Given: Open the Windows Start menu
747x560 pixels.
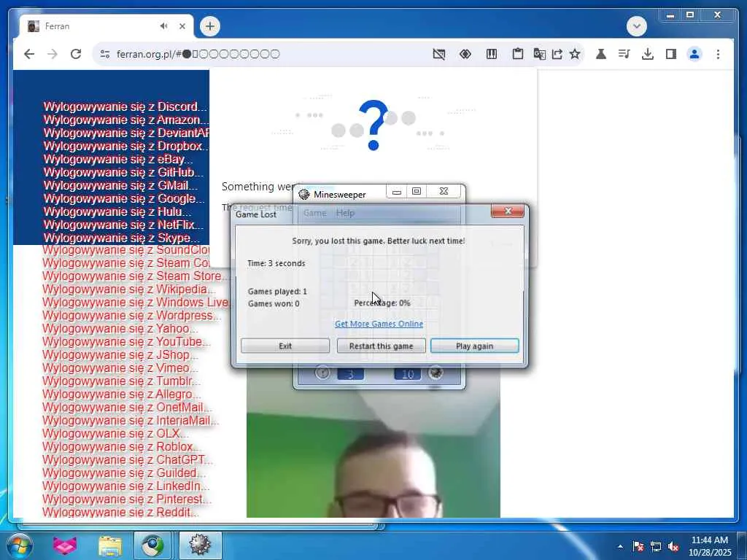Looking at the screenshot, I should tap(18, 545).
